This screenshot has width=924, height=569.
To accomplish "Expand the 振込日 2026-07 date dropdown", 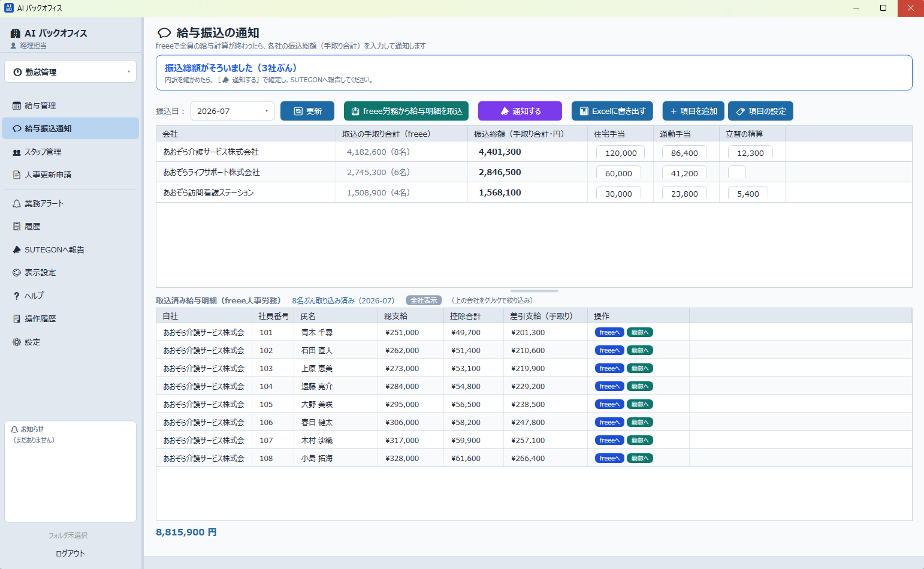I will click(x=232, y=111).
